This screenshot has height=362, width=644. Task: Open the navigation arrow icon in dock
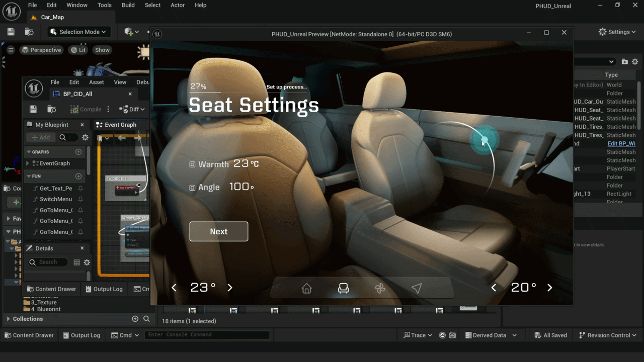click(x=417, y=288)
